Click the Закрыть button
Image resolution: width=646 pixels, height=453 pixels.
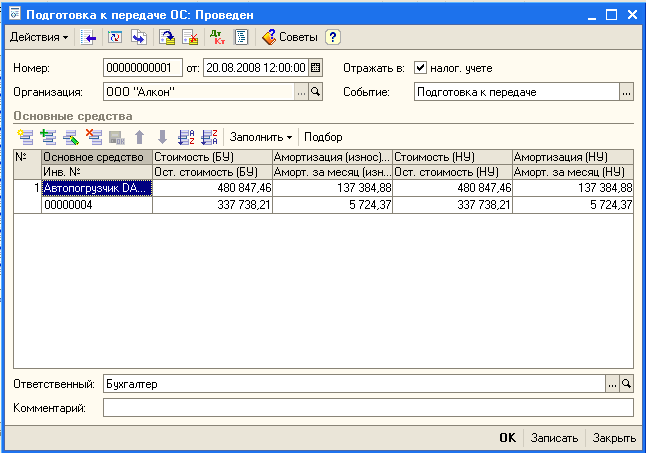pos(613,438)
